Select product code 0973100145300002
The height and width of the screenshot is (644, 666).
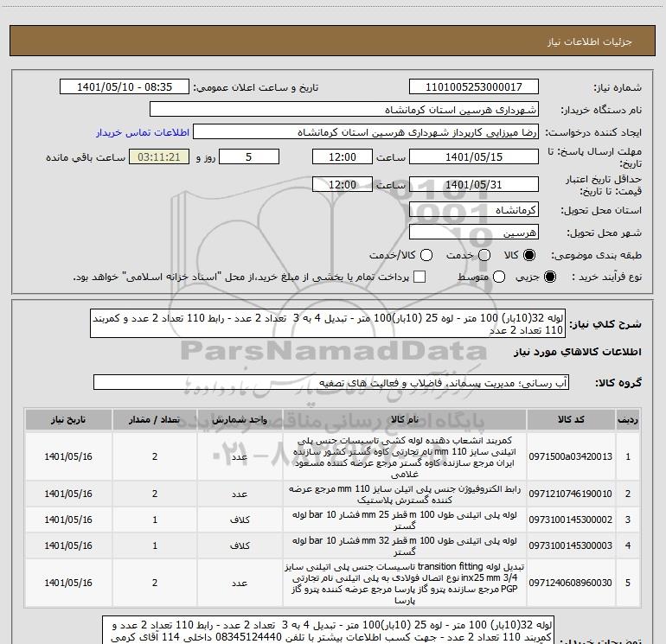click(x=571, y=520)
